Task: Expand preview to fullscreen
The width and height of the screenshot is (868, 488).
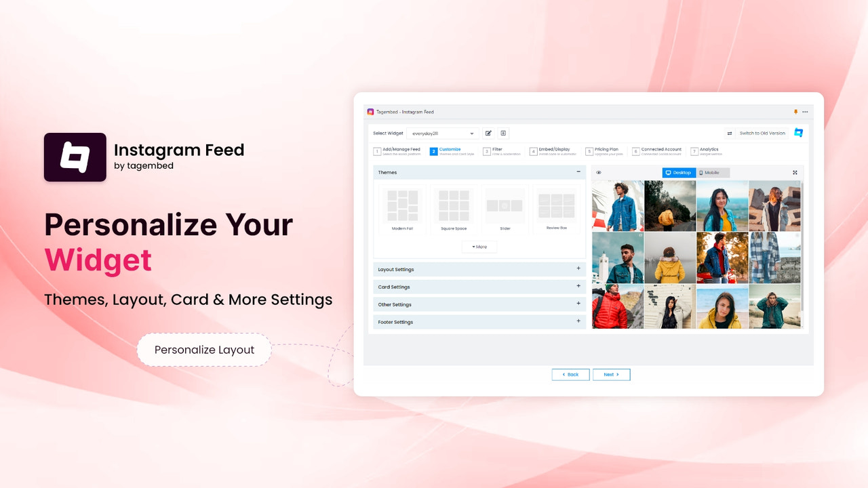Action: pyautogui.click(x=795, y=172)
